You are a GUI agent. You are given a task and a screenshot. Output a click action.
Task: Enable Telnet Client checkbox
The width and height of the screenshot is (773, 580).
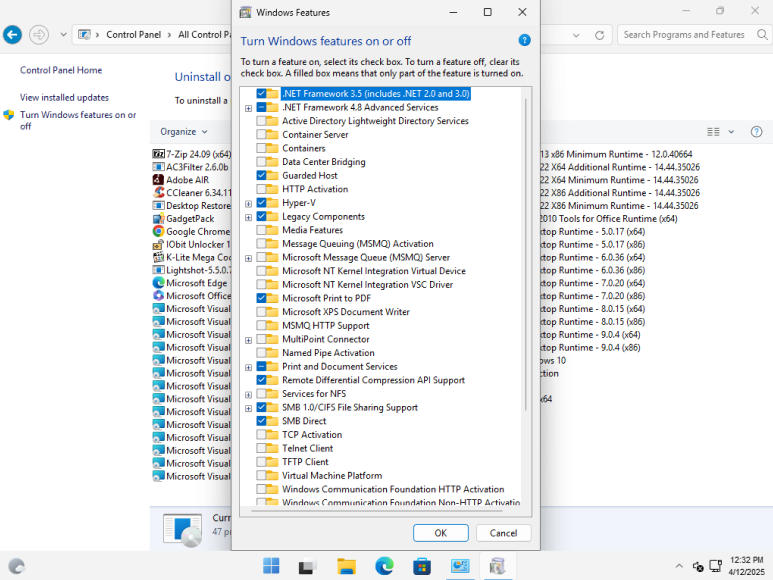[x=261, y=448]
